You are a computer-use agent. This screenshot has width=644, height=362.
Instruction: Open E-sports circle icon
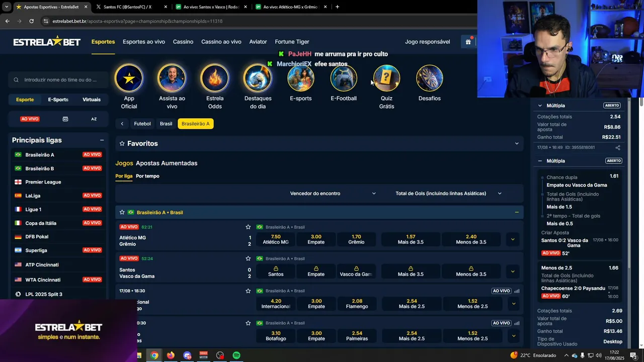coord(300,78)
